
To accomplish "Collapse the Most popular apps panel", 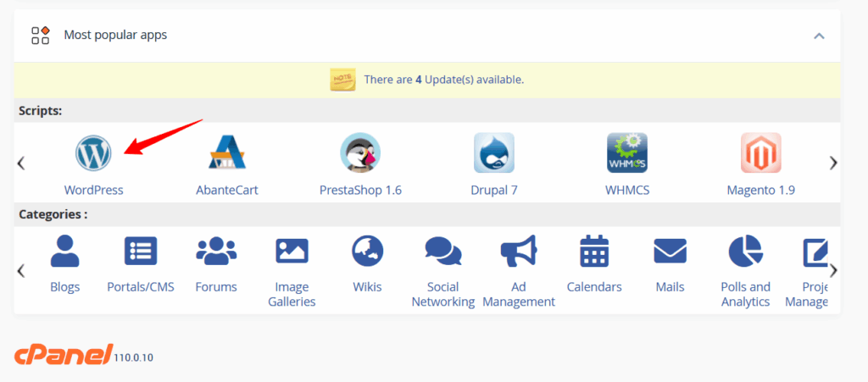I will [819, 36].
